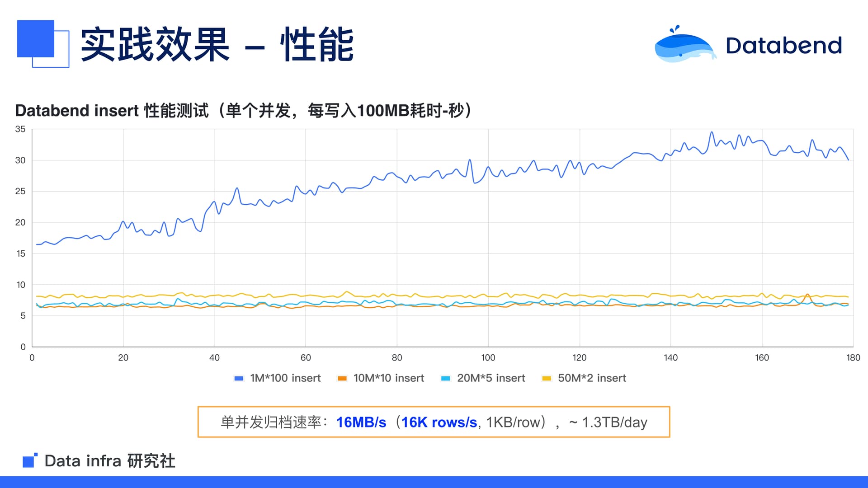Click the '1KB/row' text in the summary box

click(513, 422)
